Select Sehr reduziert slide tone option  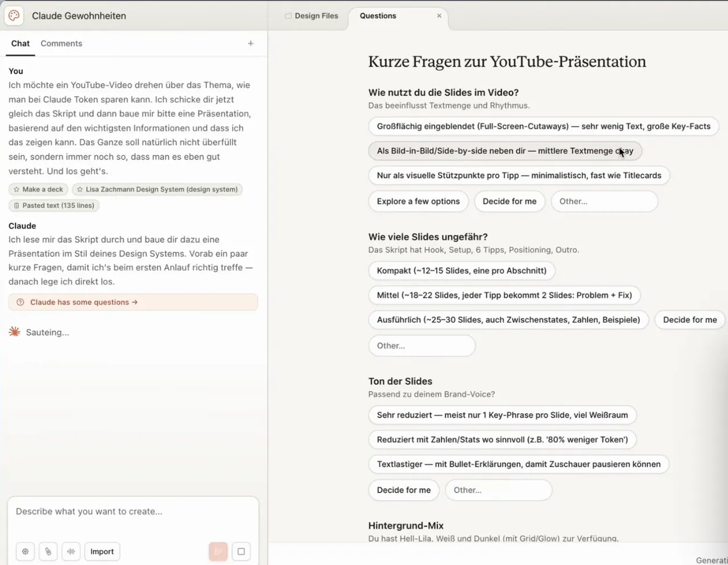tap(502, 415)
